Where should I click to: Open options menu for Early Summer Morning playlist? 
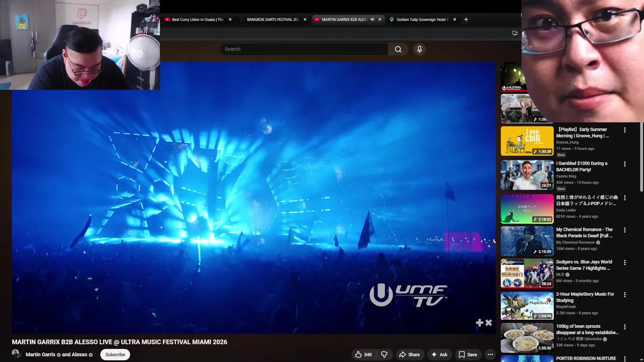tap(625, 130)
